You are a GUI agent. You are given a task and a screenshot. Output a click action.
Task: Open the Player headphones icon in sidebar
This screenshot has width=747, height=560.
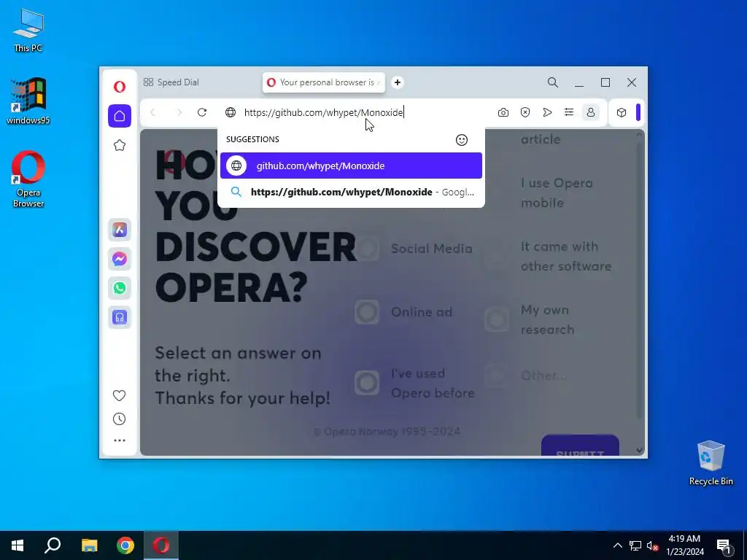[120, 317]
